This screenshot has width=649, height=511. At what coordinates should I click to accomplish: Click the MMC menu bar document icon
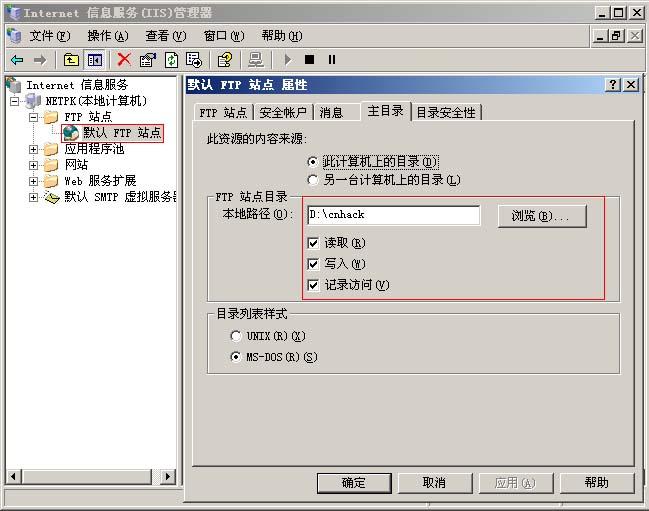14,36
